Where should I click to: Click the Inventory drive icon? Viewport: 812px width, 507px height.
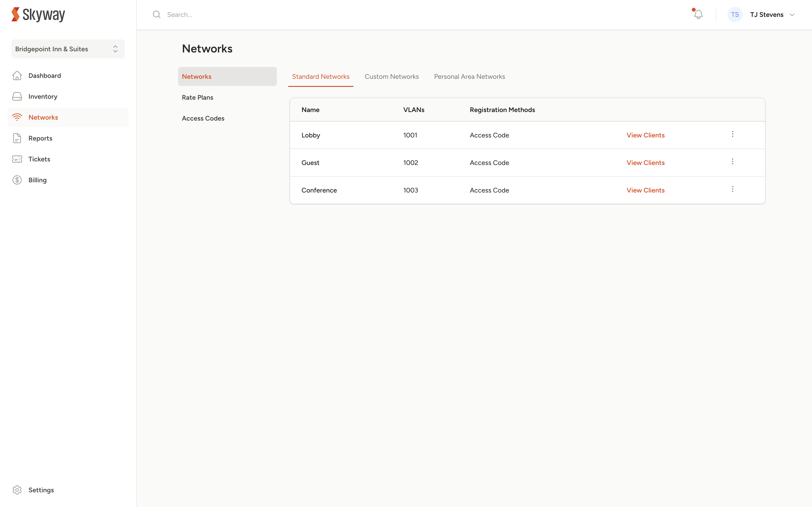[17, 97]
